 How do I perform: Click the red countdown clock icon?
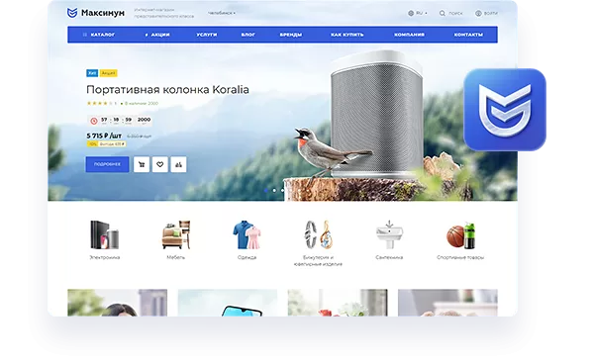94,121
